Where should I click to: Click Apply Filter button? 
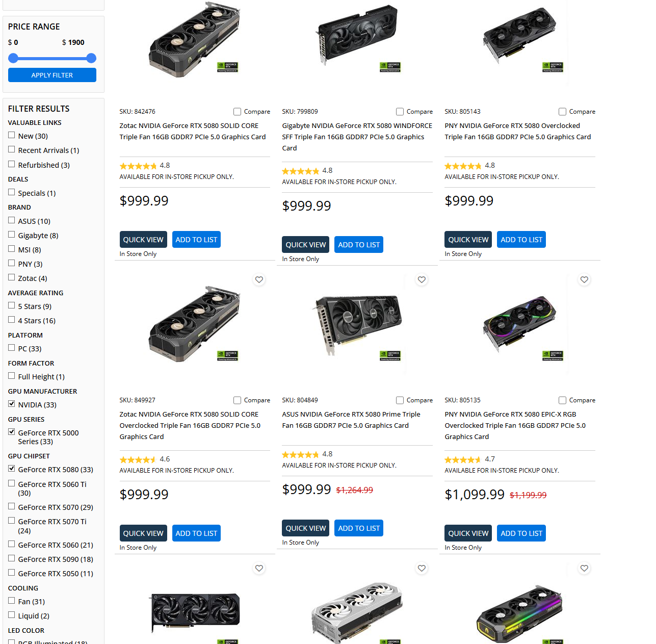coord(52,75)
